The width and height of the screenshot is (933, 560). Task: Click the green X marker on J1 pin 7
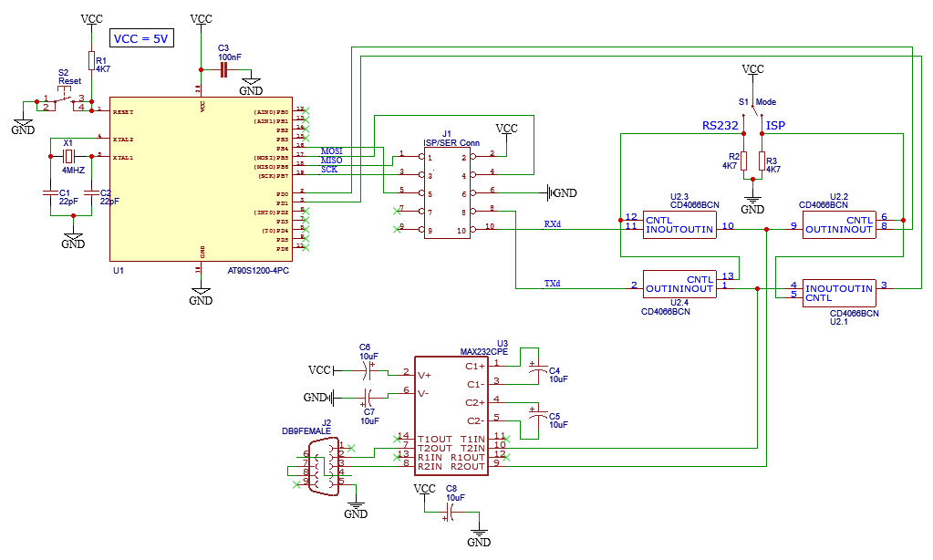tap(397, 212)
